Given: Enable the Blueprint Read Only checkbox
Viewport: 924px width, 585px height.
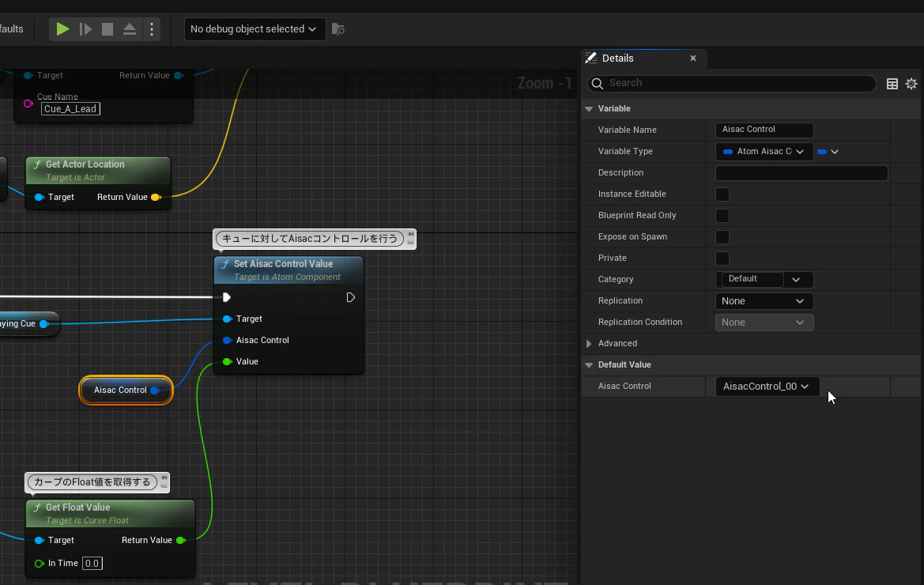Looking at the screenshot, I should pyautogui.click(x=722, y=216).
